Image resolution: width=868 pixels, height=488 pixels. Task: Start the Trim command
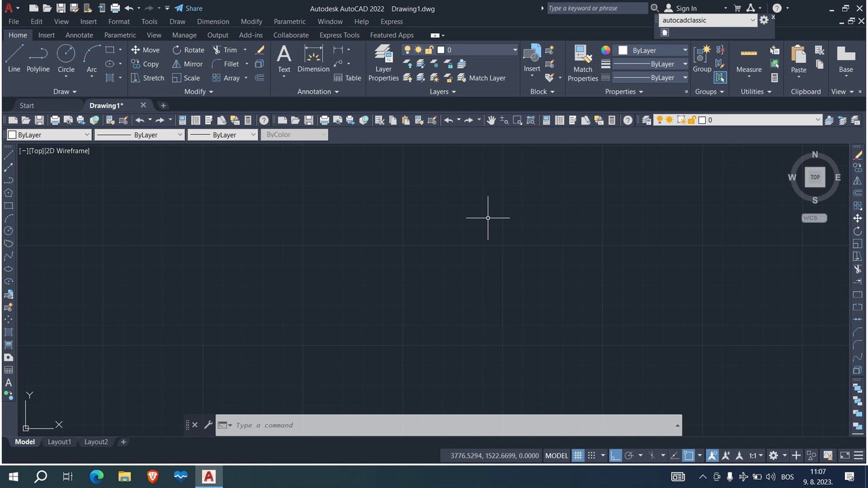click(224, 49)
